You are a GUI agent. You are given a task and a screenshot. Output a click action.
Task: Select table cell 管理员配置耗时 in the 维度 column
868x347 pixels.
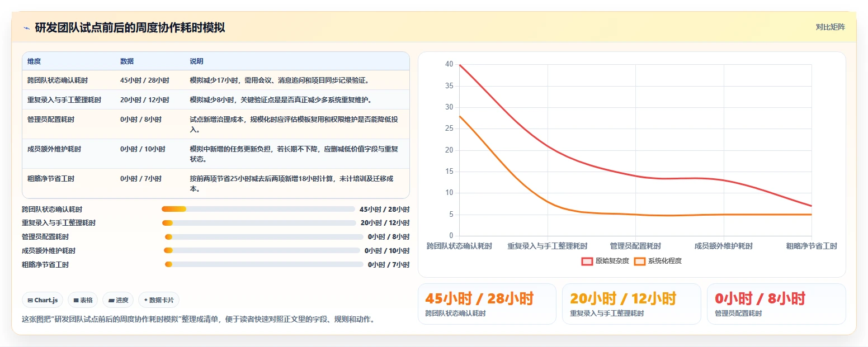tap(51, 120)
